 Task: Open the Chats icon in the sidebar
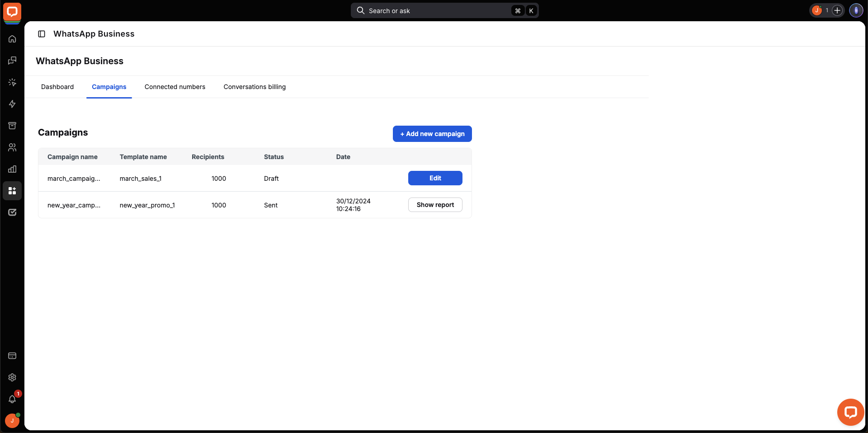tap(12, 61)
